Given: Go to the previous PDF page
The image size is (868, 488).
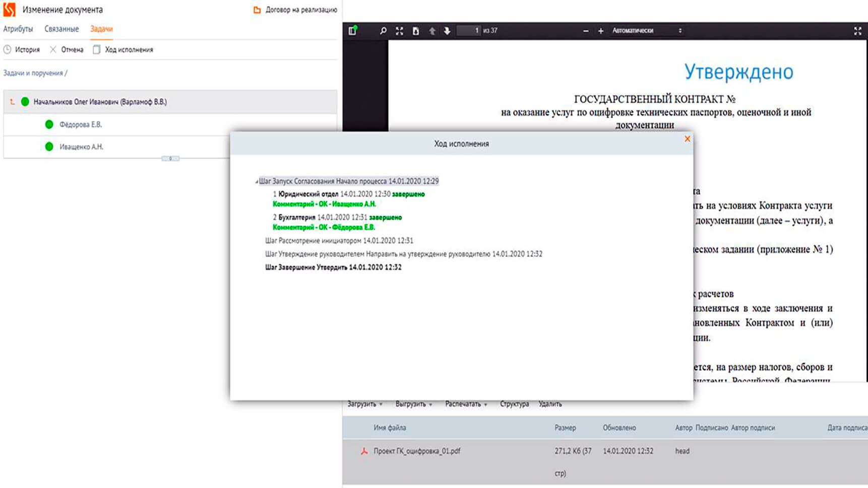Looking at the screenshot, I should click(x=432, y=31).
